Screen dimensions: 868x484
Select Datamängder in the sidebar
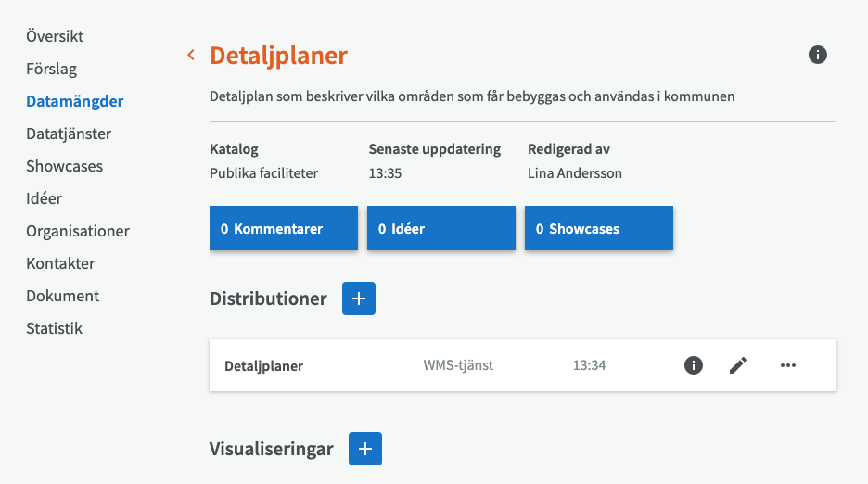pos(74,101)
